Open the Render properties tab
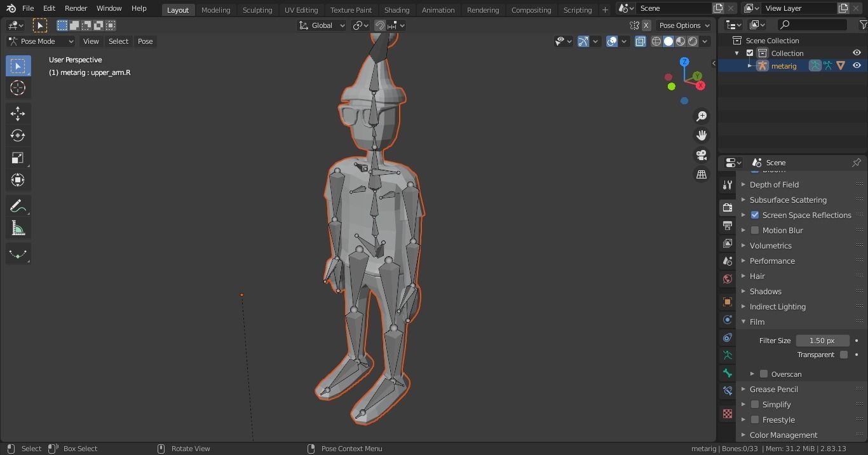868x455 pixels. click(x=728, y=208)
